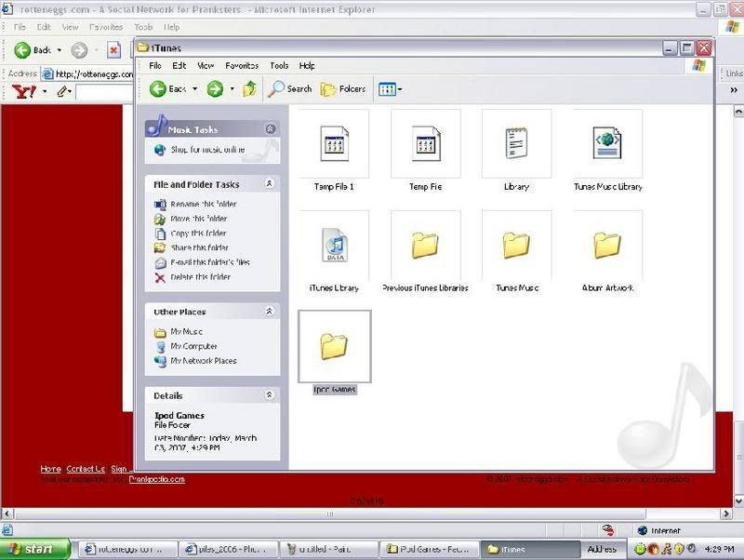Open My Network Places link

point(204,361)
